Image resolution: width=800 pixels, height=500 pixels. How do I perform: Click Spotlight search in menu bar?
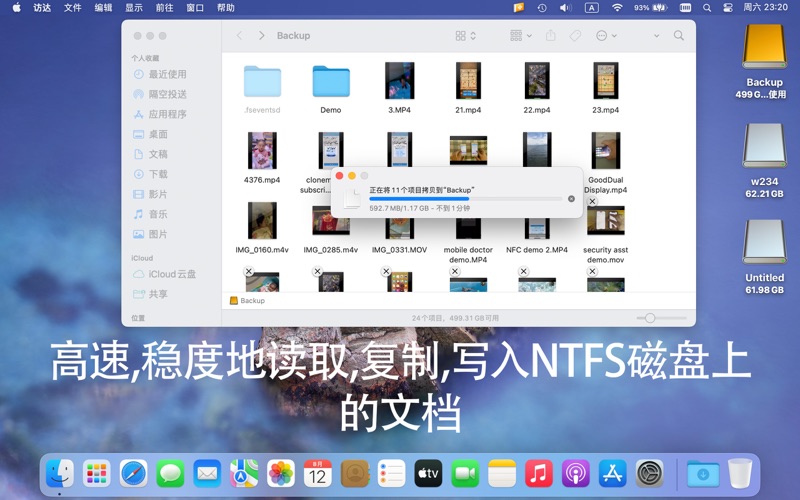pyautogui.click(x=707, y=8)
